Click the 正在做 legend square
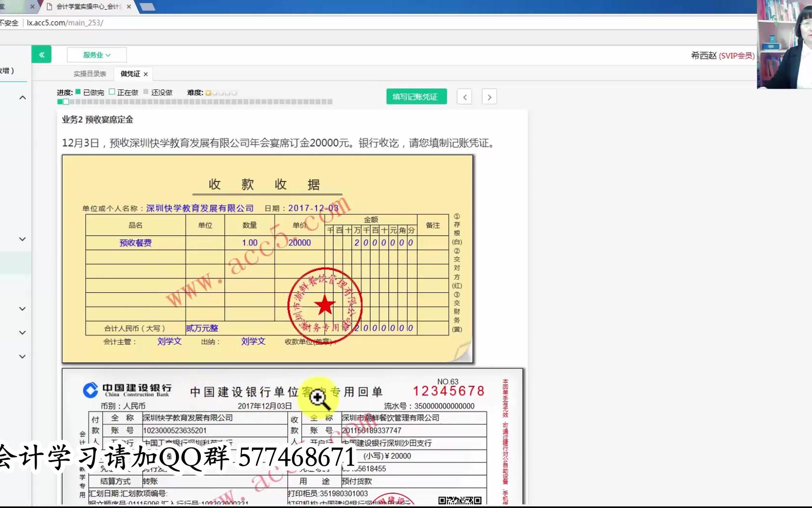The width and height of the screenshot is (812, 508). tap(112, 92)
